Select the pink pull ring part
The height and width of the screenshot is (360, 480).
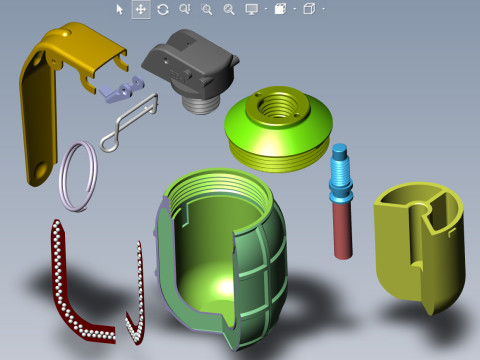click(x=79, y=176)
